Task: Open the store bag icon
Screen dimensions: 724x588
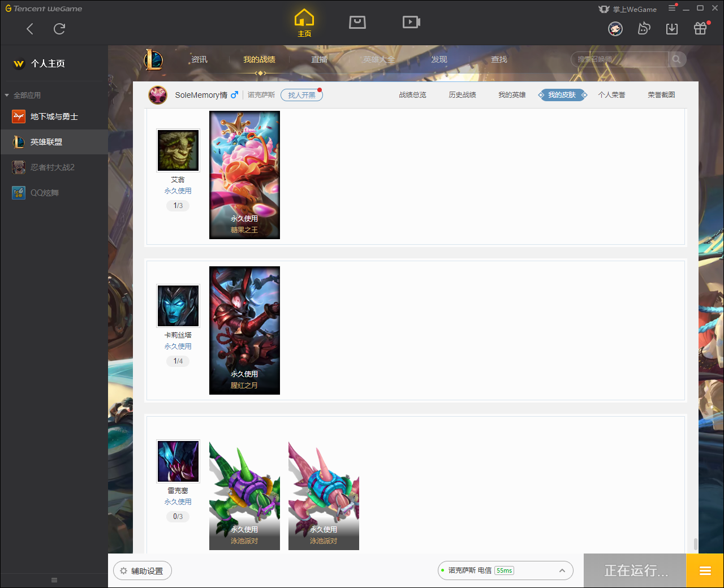Action: [x=357, y=22]
